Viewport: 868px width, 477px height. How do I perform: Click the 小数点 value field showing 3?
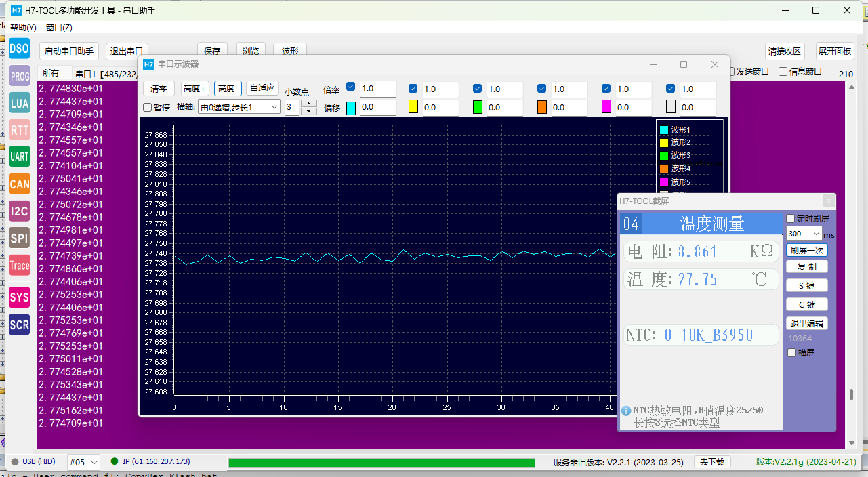click(292, 107)
